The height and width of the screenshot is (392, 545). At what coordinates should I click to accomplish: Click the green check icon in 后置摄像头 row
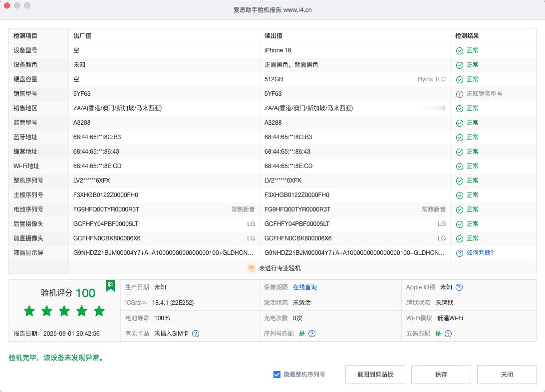[460, 224]
